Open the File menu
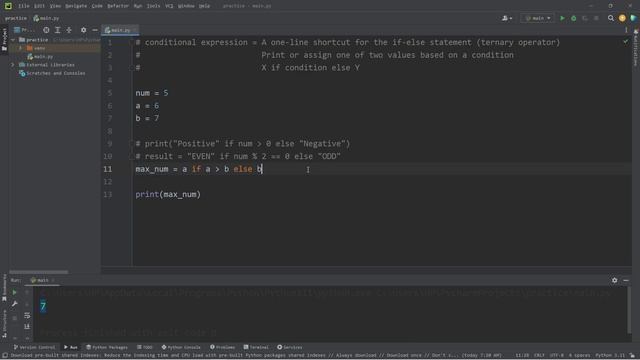The width and height of the screenshot is (640, 360). [x=24, y=6]
